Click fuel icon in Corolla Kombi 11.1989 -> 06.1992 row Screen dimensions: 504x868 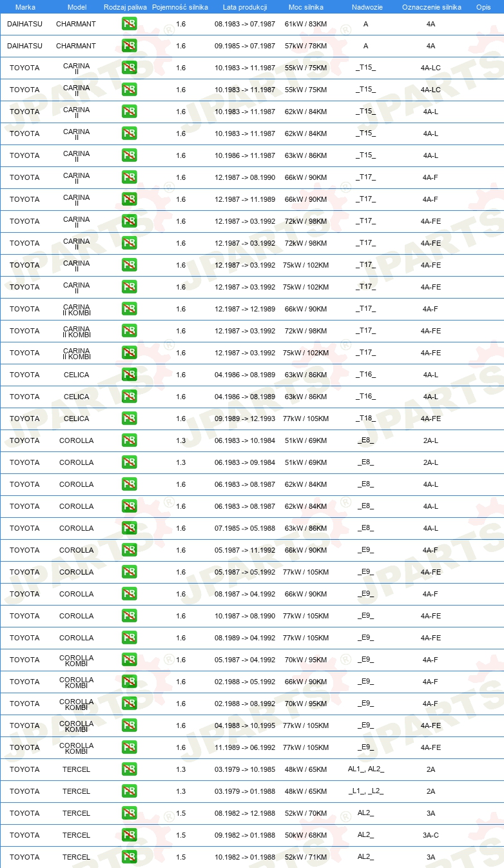coord(129,747)
